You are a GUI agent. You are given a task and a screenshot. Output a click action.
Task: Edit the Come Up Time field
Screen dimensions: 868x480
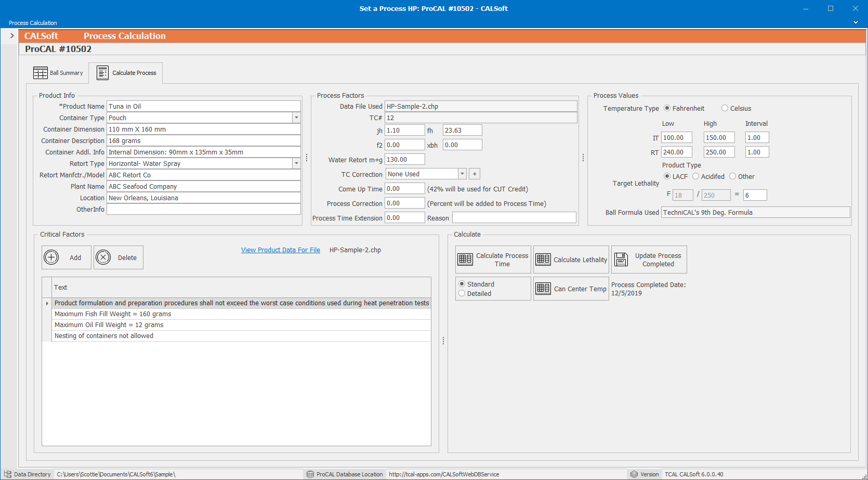(404, 189)
